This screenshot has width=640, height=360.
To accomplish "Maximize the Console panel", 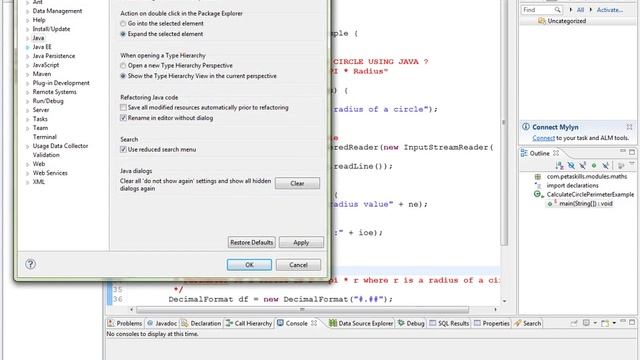I will pos(632,322).
